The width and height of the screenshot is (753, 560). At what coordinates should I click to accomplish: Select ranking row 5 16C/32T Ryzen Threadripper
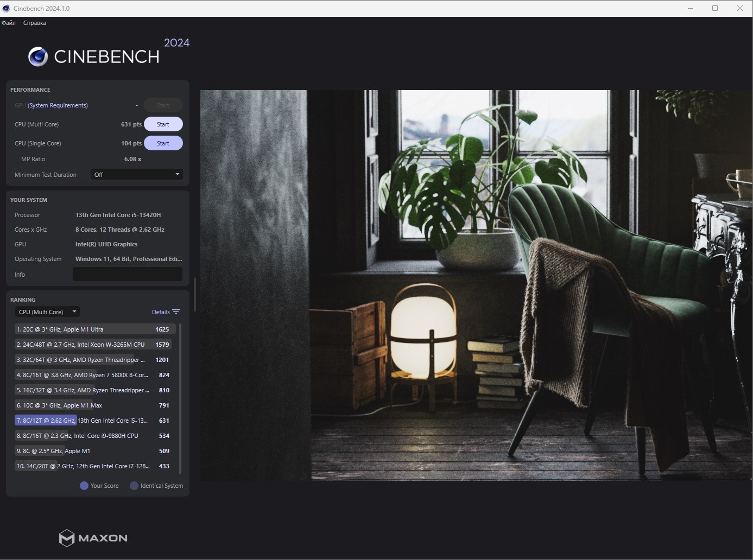click(95, 390)
